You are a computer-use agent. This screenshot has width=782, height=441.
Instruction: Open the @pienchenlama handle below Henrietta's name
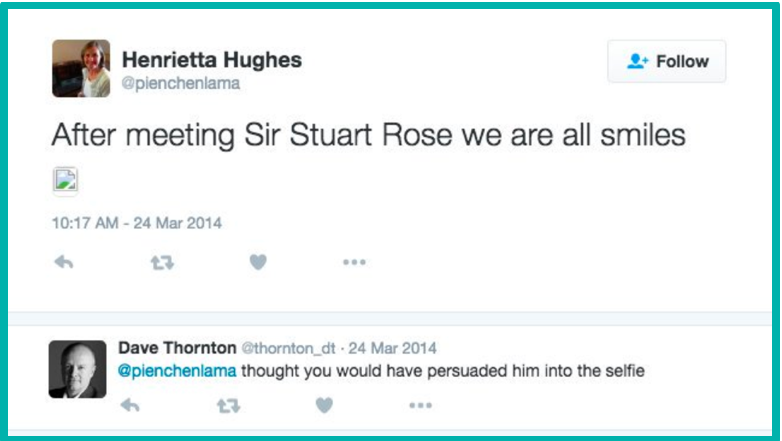[181, 84]
